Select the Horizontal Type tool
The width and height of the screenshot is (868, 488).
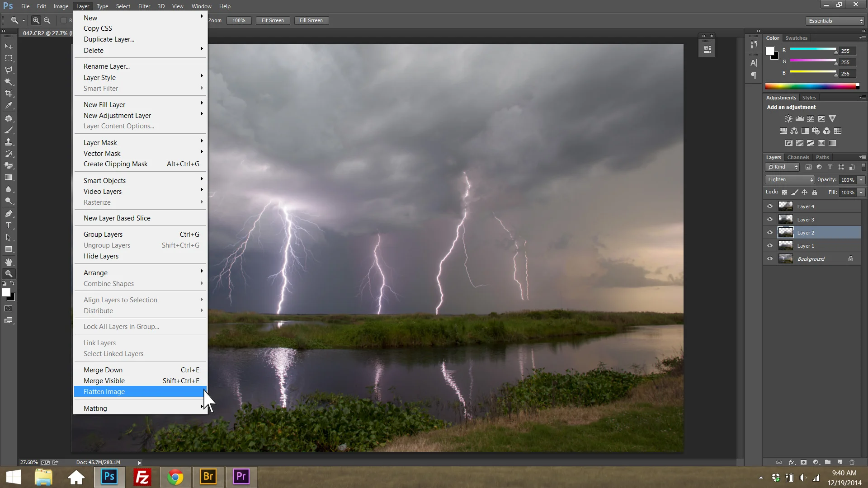[x=9, y=225]
